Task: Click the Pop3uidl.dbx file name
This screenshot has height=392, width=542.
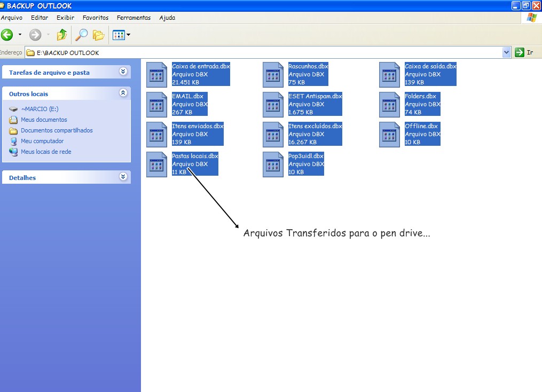Action: point(306,156)
